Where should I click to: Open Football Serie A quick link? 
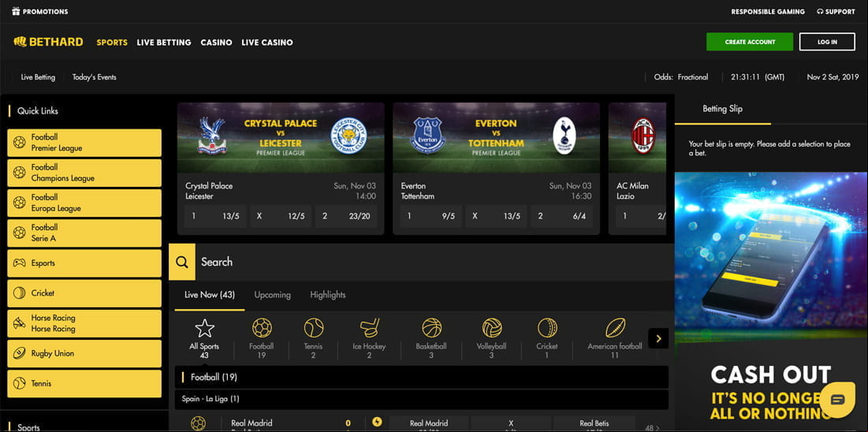(84, 233)
